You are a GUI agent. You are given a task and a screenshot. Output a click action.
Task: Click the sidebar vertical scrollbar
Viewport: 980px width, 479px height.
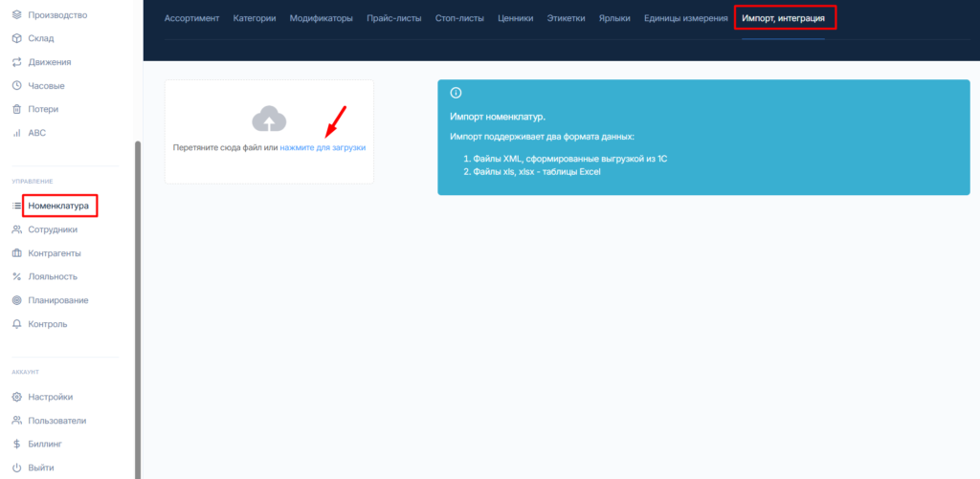pos(137,306)
